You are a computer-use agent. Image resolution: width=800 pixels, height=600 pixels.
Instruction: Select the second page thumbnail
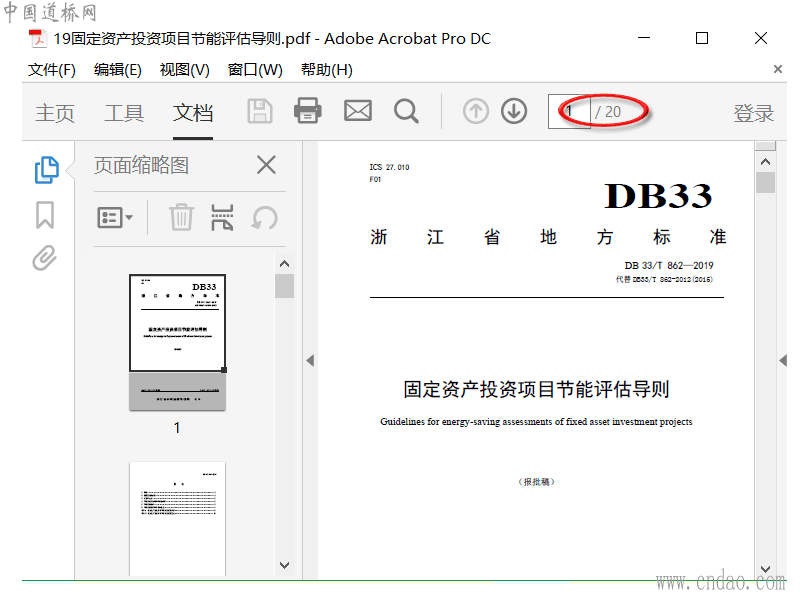(177, 519)
